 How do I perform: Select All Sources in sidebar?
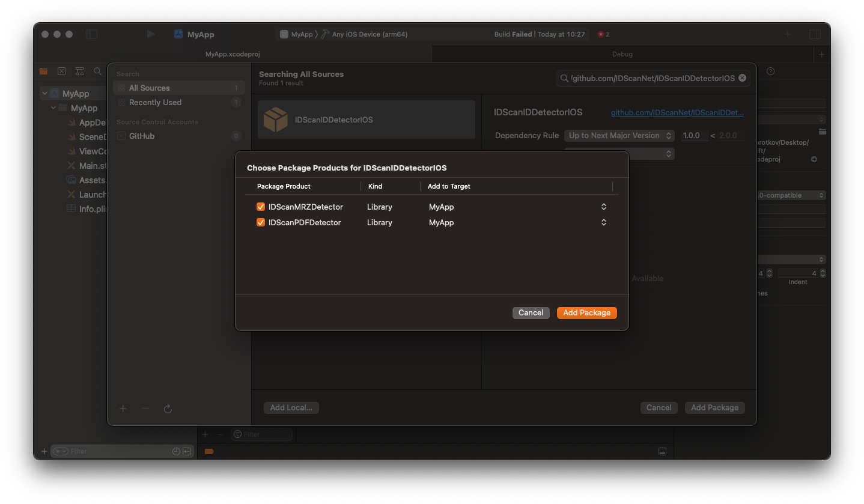[x=179, y=88]
